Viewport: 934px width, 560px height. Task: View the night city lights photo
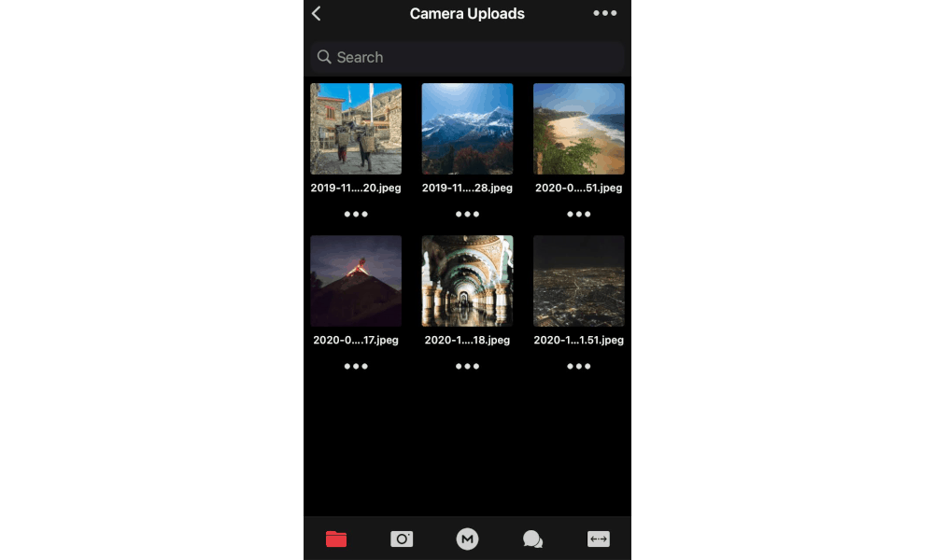pos(579,281)
